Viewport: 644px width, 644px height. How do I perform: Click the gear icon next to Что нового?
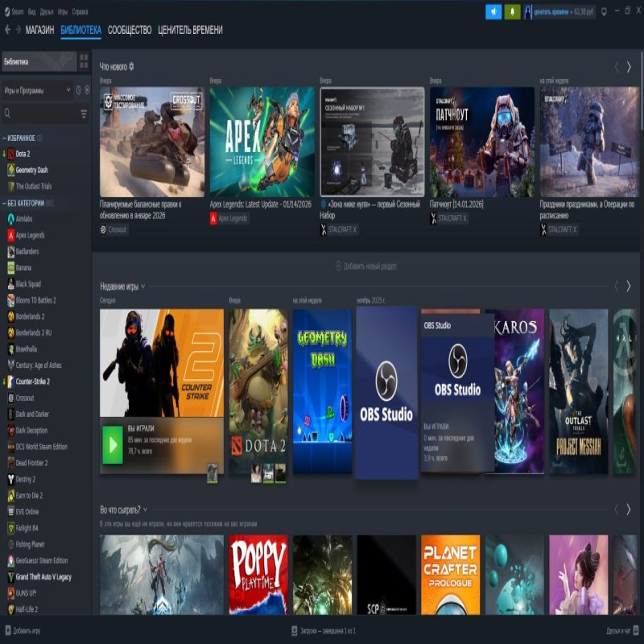click(x=132, y=68)
